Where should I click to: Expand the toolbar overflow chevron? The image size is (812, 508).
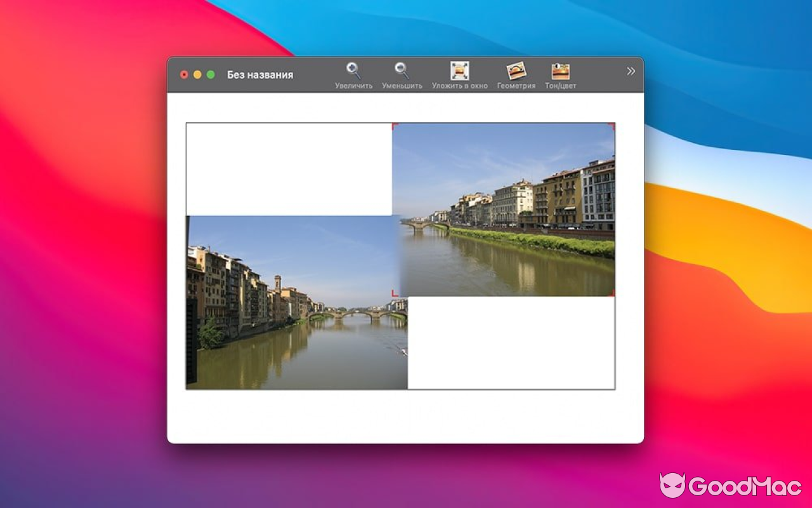point(629,70)
